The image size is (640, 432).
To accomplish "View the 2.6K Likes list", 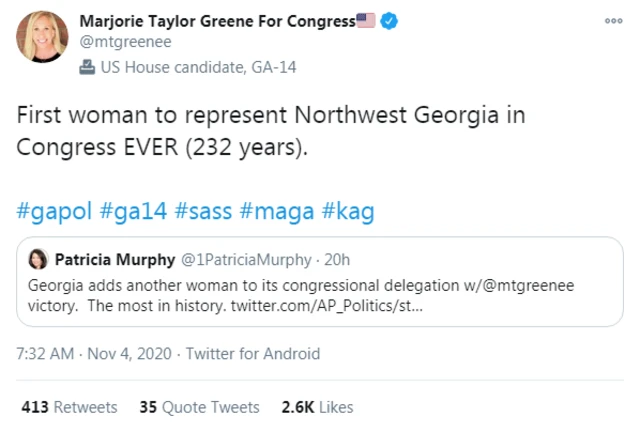I will pos(317,407).
